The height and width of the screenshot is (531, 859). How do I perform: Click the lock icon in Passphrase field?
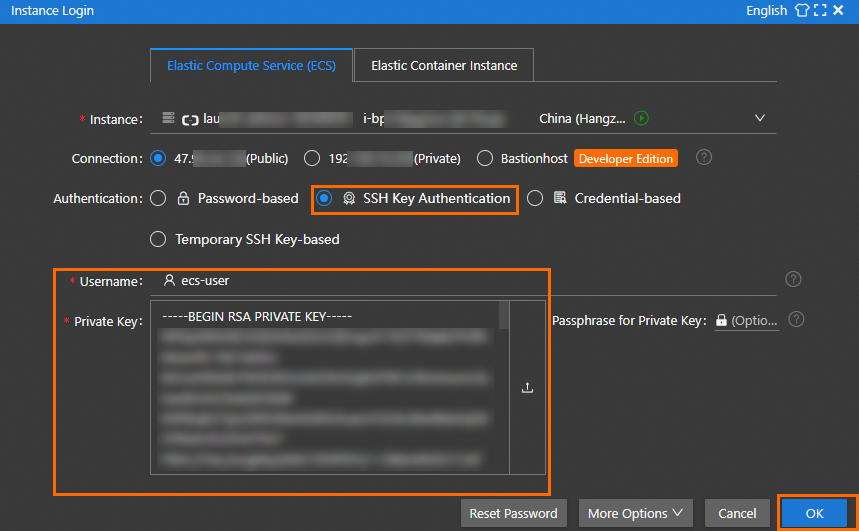coord(721,320)
